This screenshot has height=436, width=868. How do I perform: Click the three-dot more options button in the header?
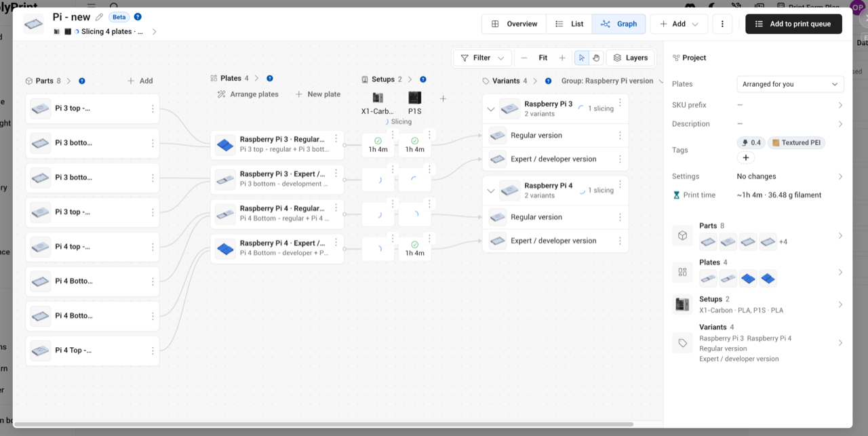tap(722, 24)
